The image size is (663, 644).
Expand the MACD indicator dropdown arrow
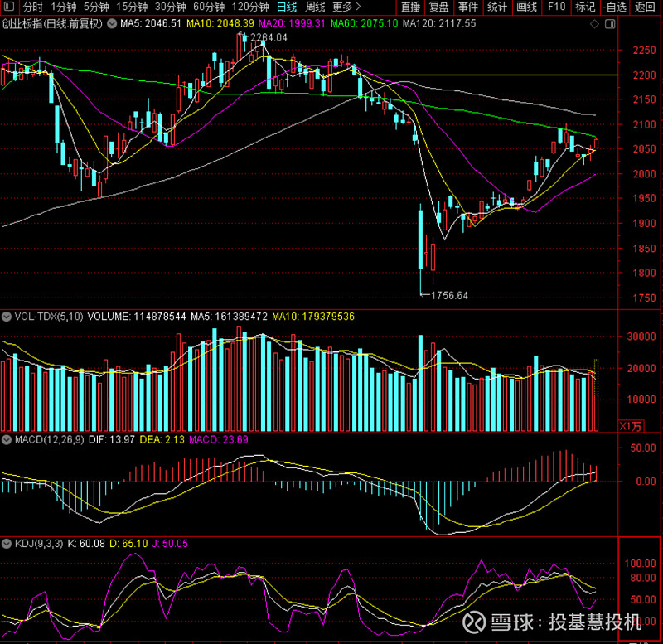point(7,438)
